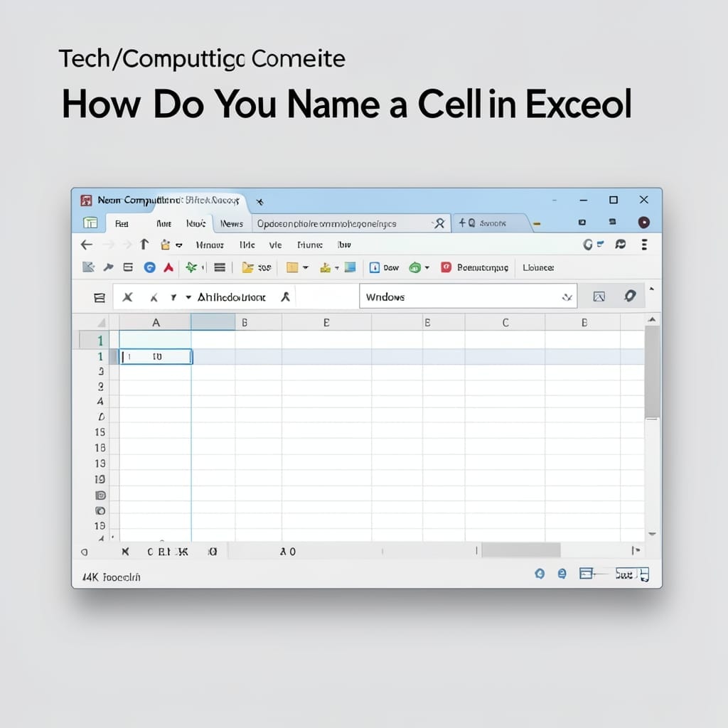Click the yellow square toolbar icon
Viewport: 728px width, 728px height.
(292, 267)
